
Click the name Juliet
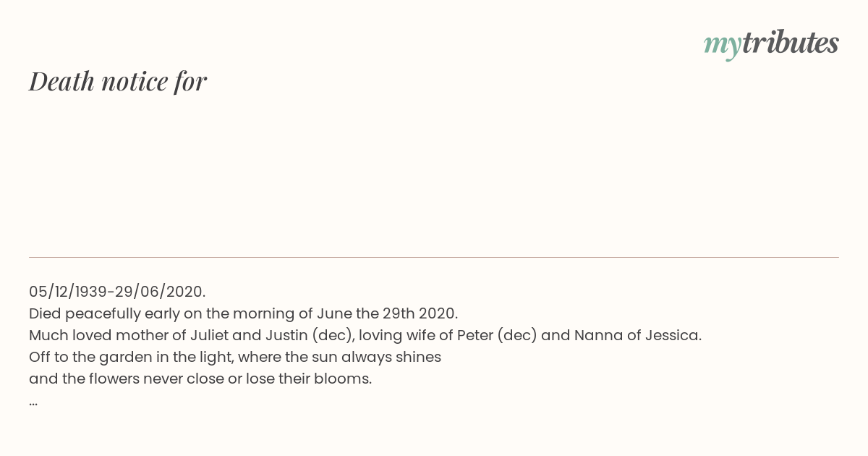(x=209, y=335)
